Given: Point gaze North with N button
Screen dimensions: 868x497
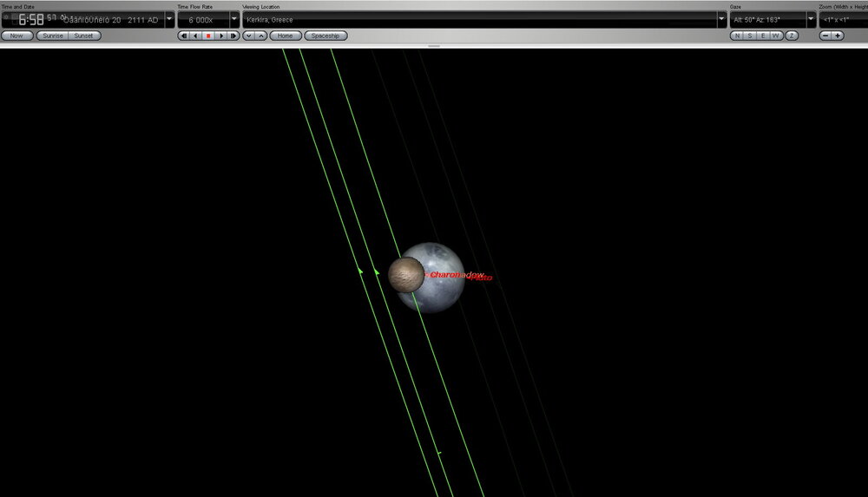Looking at the screenshot, I should click(x=737, y=36).
